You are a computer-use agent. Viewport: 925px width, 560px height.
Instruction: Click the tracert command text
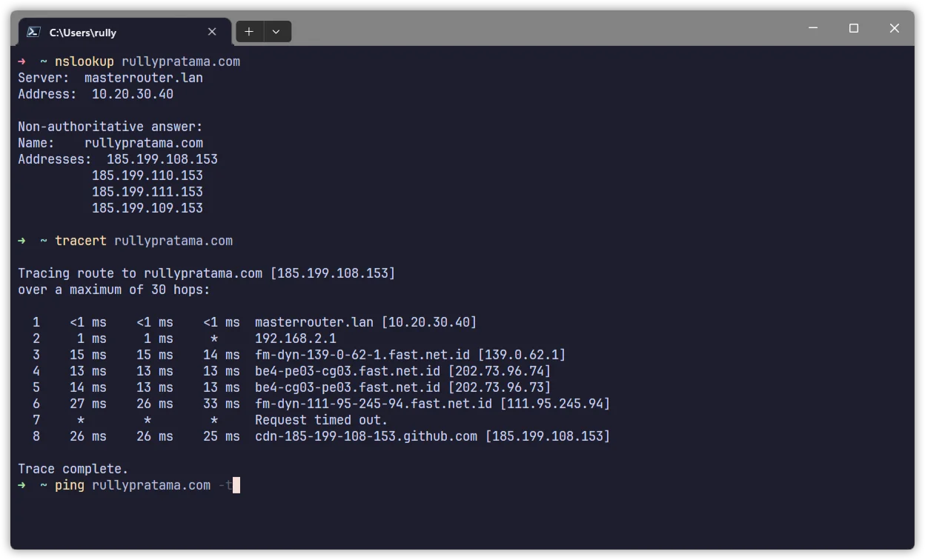(x=80, y=241)
